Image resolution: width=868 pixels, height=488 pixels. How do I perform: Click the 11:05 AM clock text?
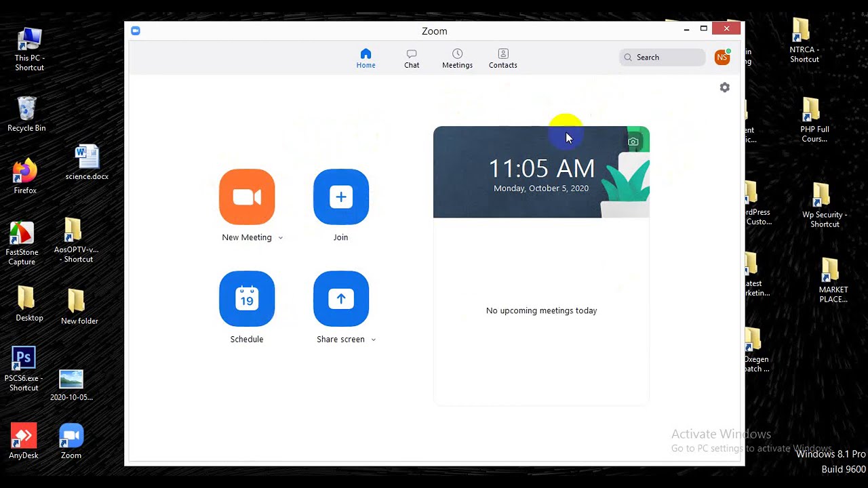(541, 168)
